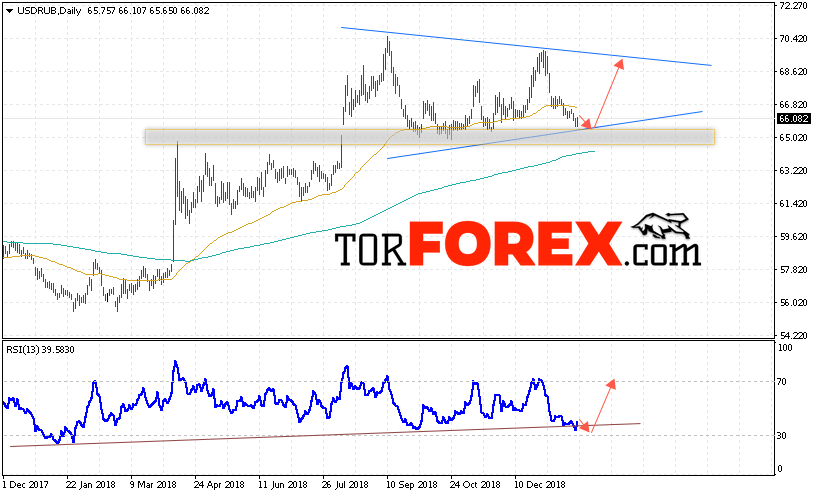Select the black 66.082 current price label
Screen dimensions: 815x496
793,119
